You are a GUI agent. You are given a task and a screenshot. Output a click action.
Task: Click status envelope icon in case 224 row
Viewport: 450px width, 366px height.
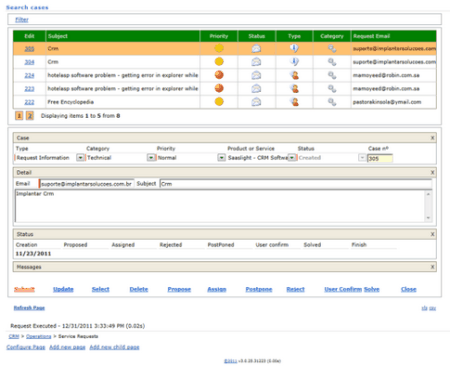coord(256,75)
